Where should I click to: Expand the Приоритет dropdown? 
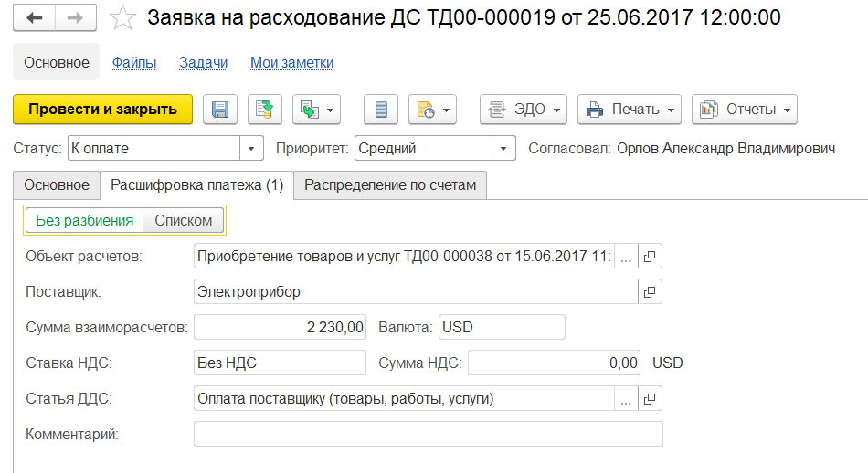point(503,148)
